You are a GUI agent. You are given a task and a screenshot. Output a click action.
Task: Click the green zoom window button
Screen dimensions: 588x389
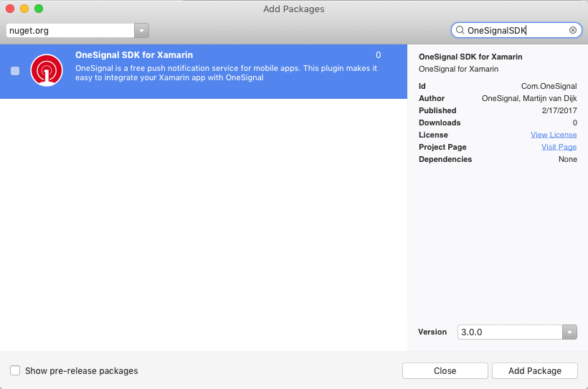(x=39, y=9)
